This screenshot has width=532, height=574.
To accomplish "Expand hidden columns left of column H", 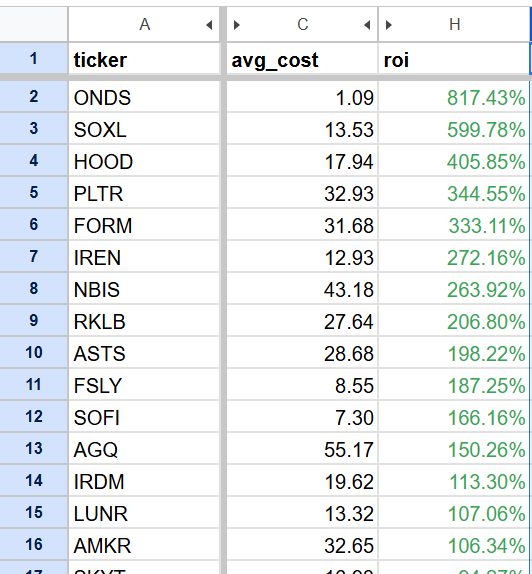I will click(389, 25).
